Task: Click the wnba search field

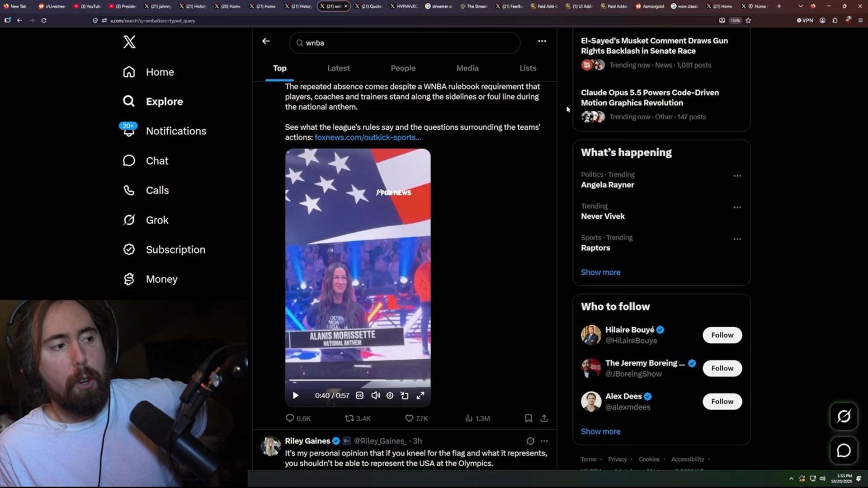Action: click(405, 43)
